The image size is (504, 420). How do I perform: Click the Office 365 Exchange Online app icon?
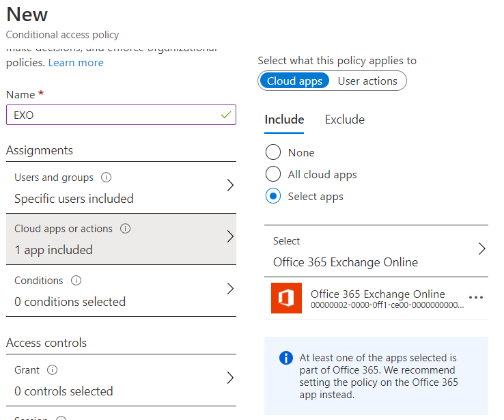coord(286,298)
